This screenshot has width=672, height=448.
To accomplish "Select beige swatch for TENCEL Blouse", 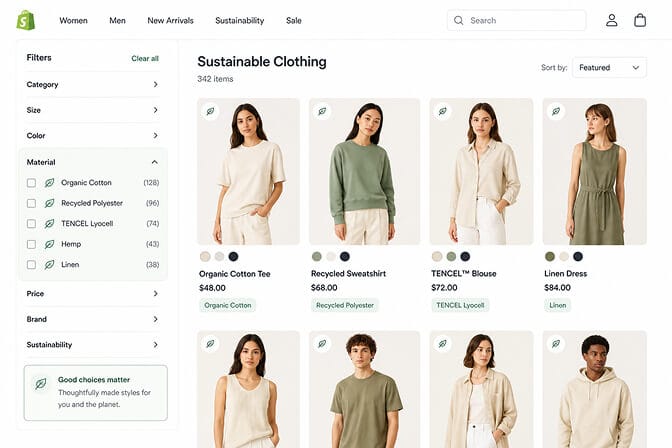I will pyautogui.click(x=437, y=256).
